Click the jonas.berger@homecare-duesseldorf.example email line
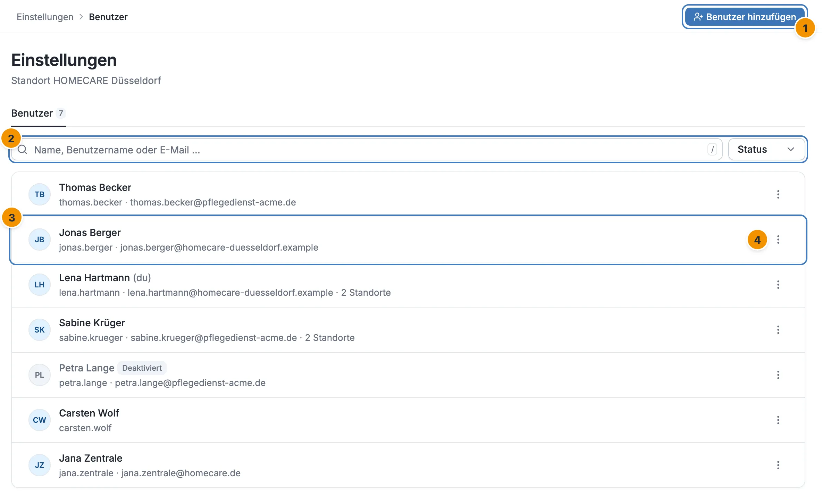Image resolution: width=822 pixels, height=504 pixels. point(219,247)
